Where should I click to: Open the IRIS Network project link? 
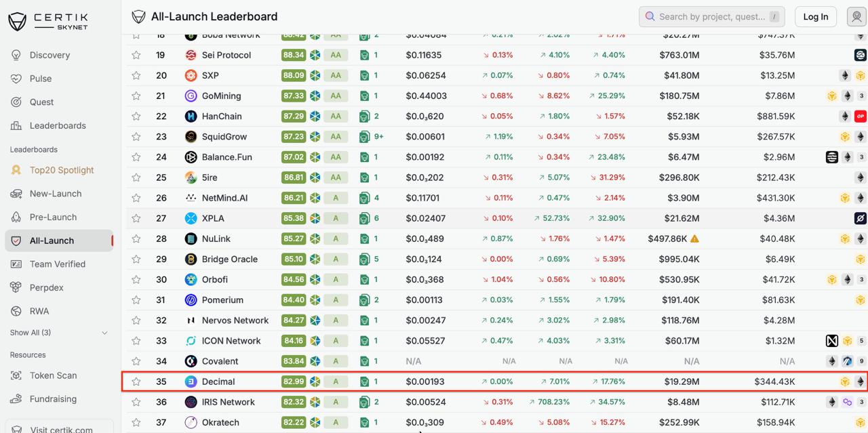pos(228,402)
